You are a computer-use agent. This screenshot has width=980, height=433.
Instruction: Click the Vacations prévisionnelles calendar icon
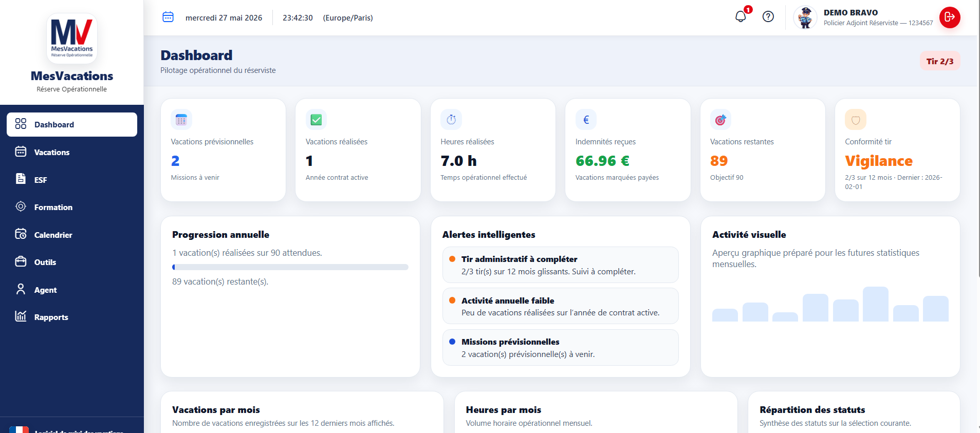(x=181, y=120)
